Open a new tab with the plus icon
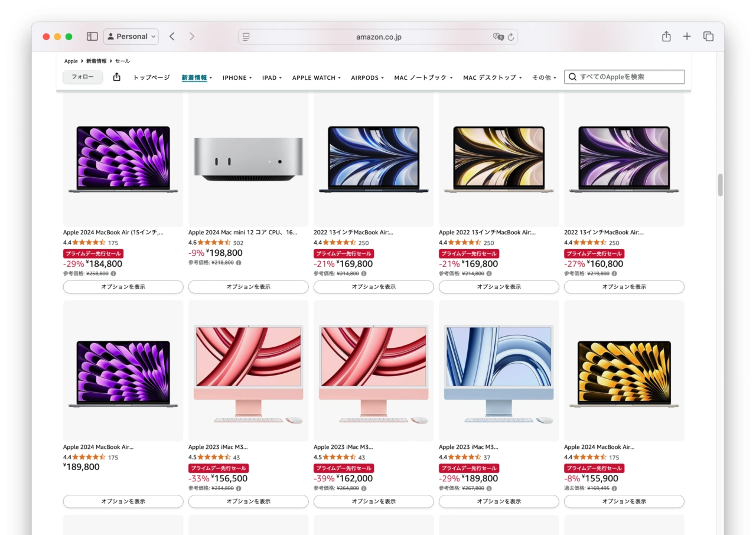The image size is (756, 535). [687, 36]
